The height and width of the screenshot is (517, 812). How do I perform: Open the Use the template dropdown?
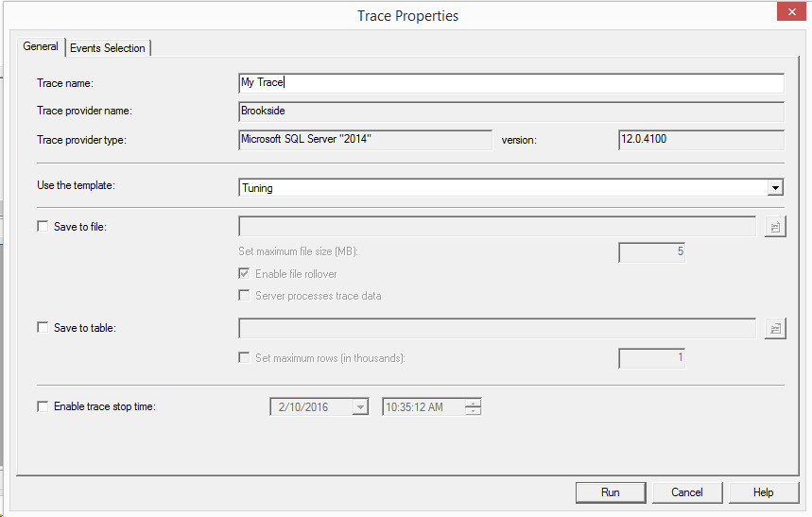pyautogui.click(x=775, y=188)
